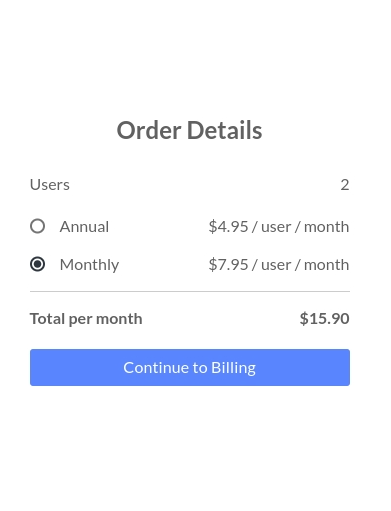The height and width of the screenshot is (511, 391).
Task: Select the Annual radio button
Action: point(37,226)
